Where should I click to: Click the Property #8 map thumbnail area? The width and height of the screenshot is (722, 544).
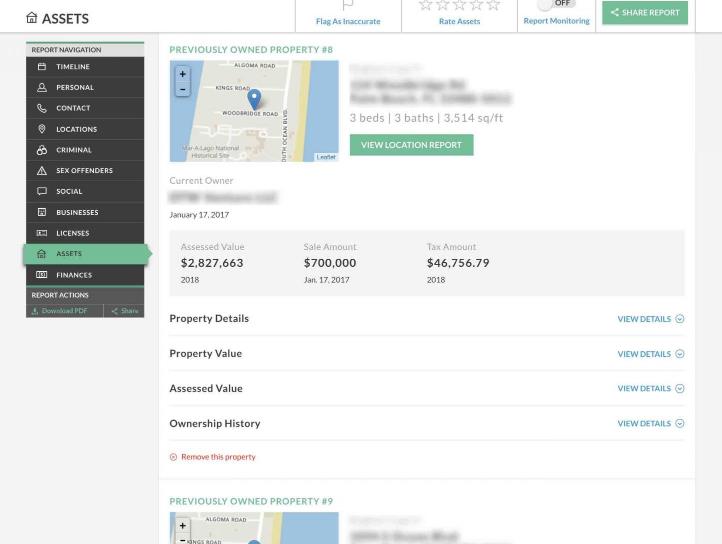[254, 111]
